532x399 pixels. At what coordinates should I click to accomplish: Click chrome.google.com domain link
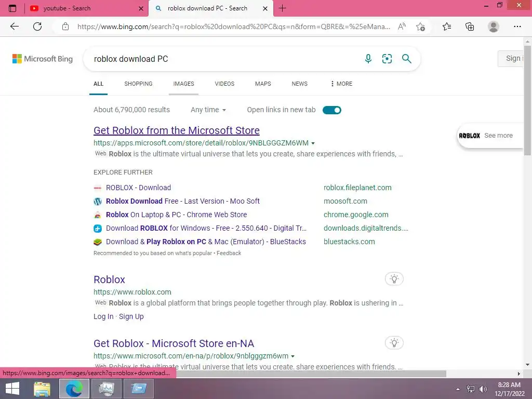click(x=356, y=215)
